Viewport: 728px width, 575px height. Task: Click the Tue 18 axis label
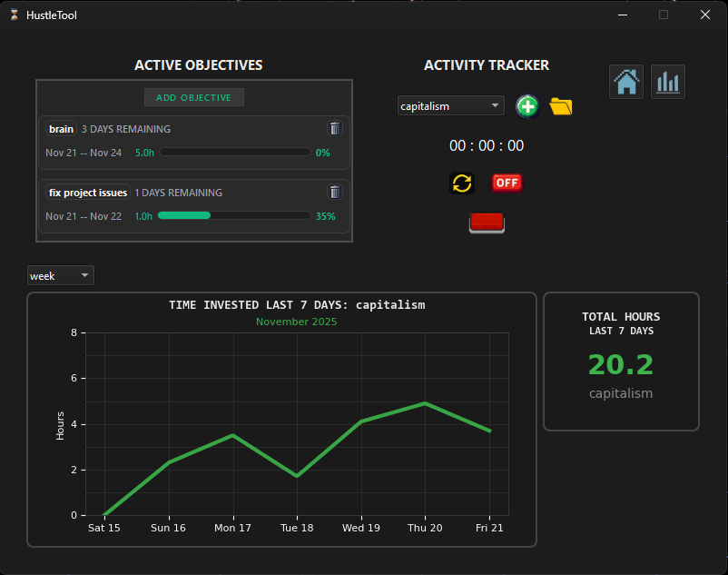click(x=297, y=528)
